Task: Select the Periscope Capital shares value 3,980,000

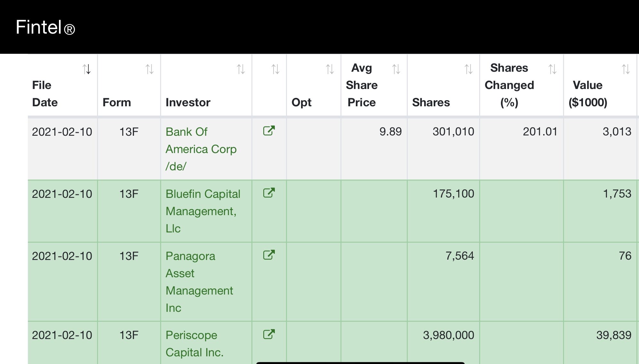Action: tap(448, 335)
